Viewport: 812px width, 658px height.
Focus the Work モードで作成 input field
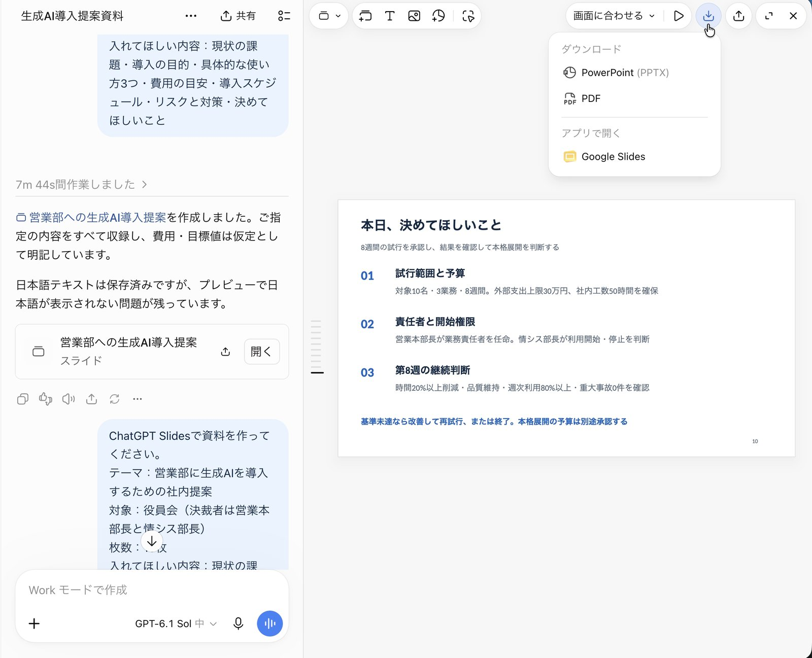coord(152,590)
